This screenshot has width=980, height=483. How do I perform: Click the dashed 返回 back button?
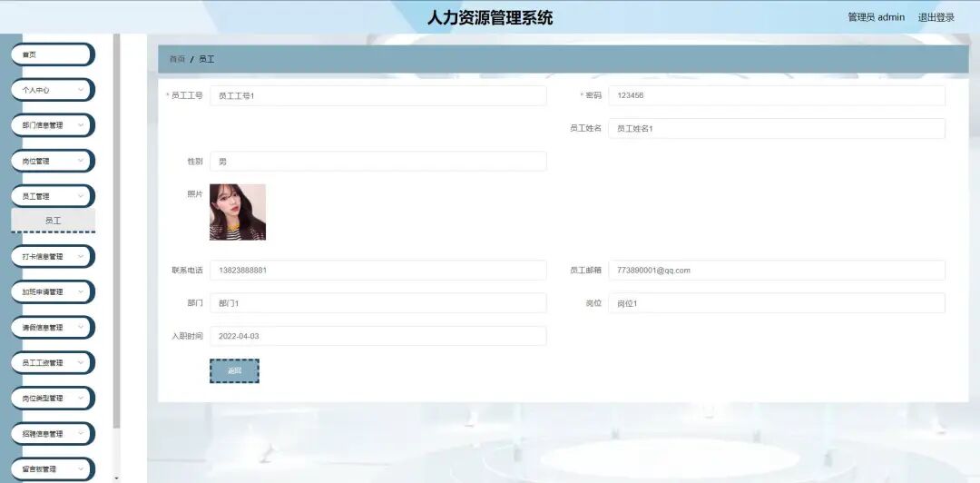(x=234, y=371)
